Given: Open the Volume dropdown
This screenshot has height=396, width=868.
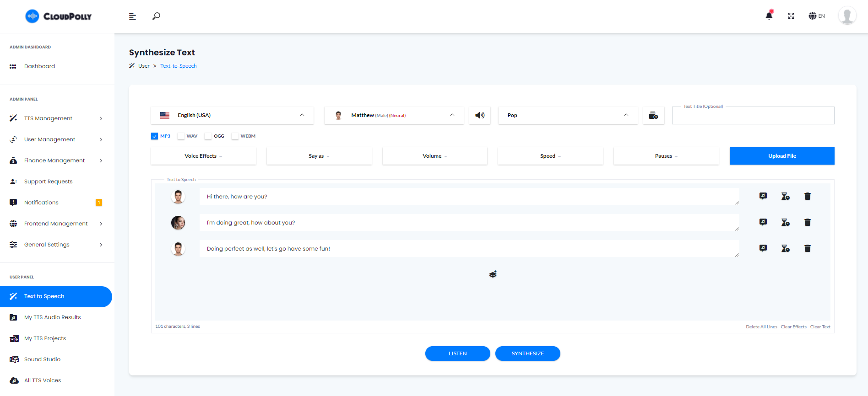Looking at the screenshot, I should [435, 156].
